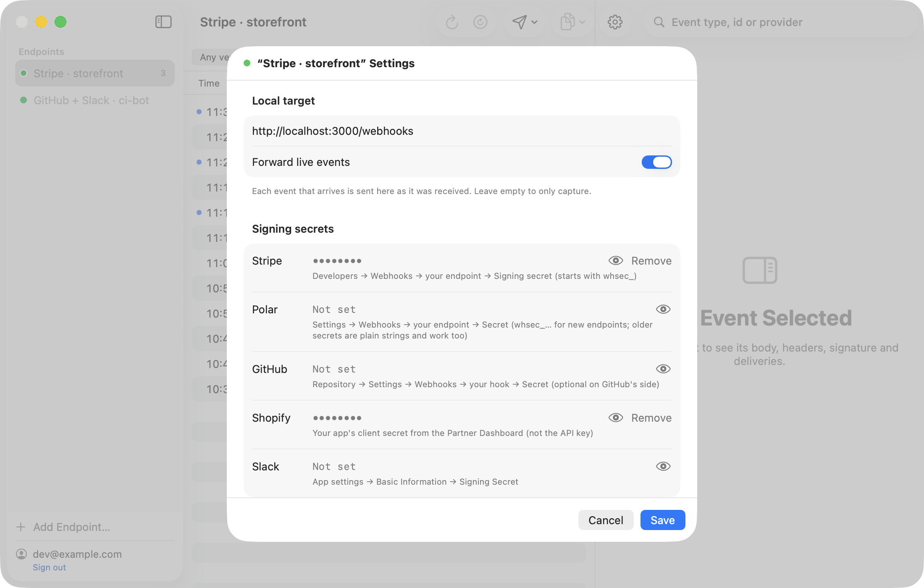Click the user account avatar icon
The image size is (924, 588).
click(x=21, y=554)
